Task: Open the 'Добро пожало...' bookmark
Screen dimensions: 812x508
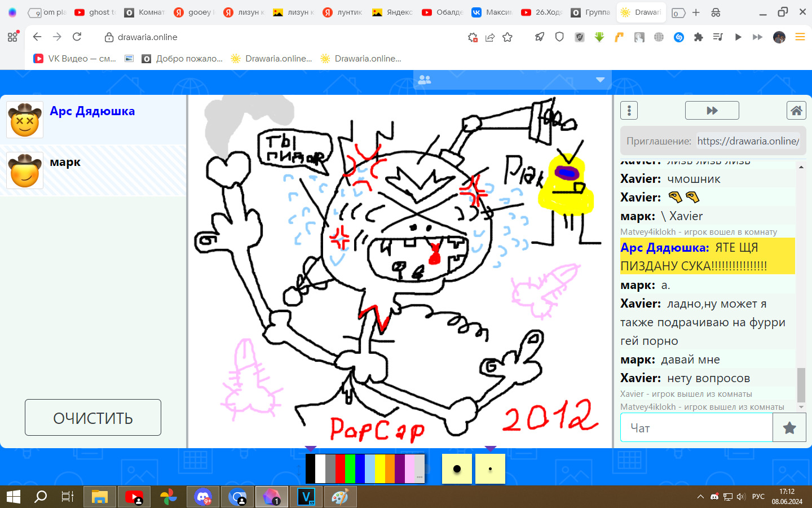Action: 182,58
